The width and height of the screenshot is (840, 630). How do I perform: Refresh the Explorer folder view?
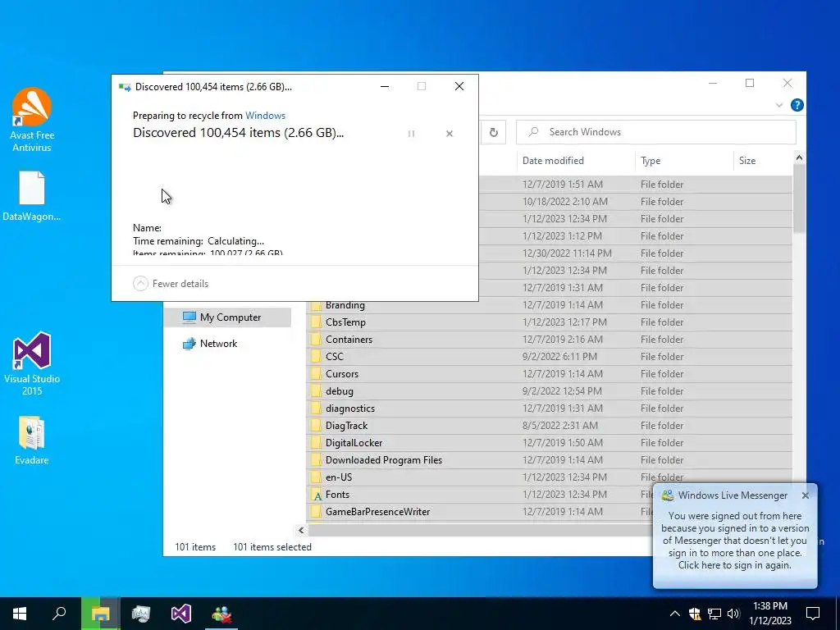pyautogui.click(x=493, y=132)
